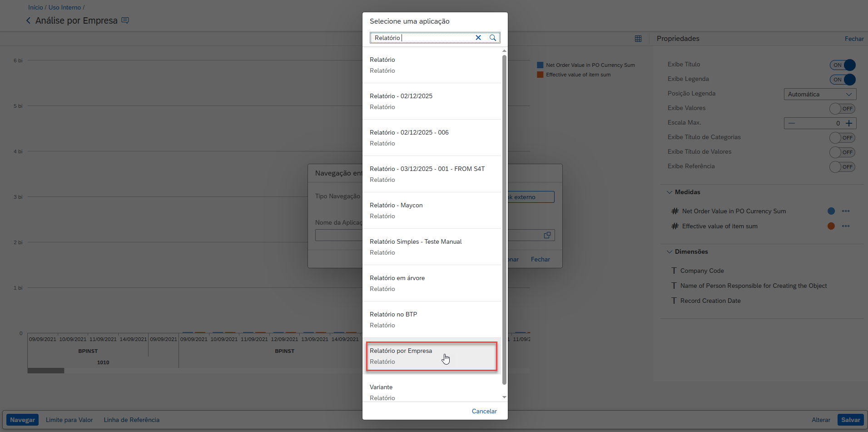Viewport: 868px width, 432px height.
Task: Click the Salvar button
Action: [x=850, y=420]
